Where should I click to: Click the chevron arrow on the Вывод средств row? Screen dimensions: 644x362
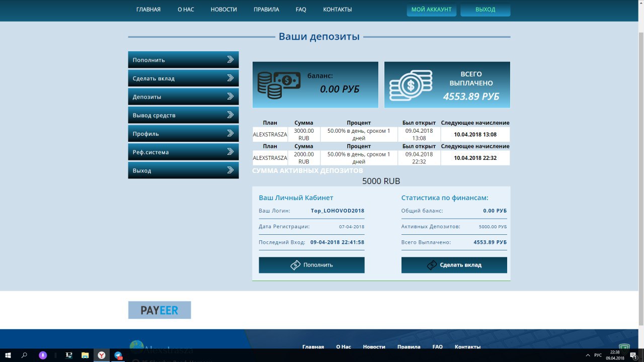(230, 115)
